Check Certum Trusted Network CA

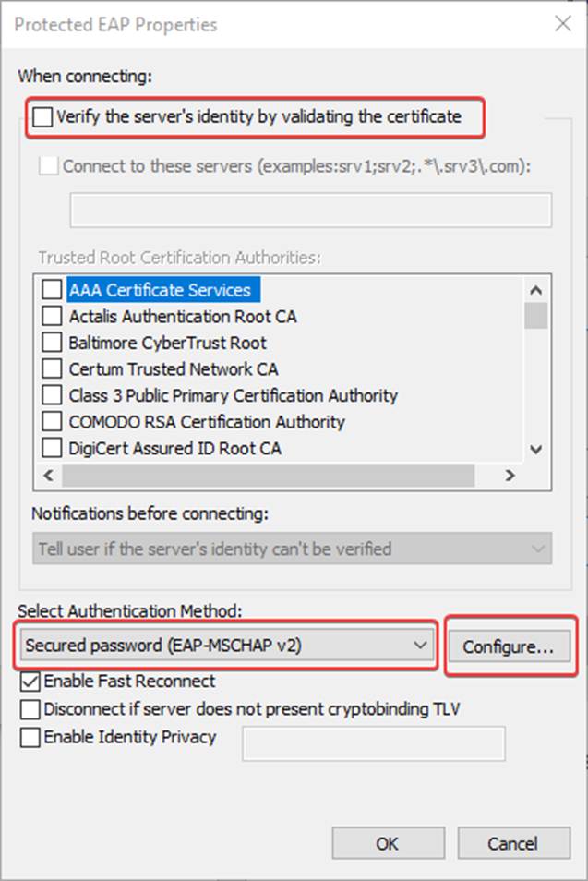tap(53, 369)
